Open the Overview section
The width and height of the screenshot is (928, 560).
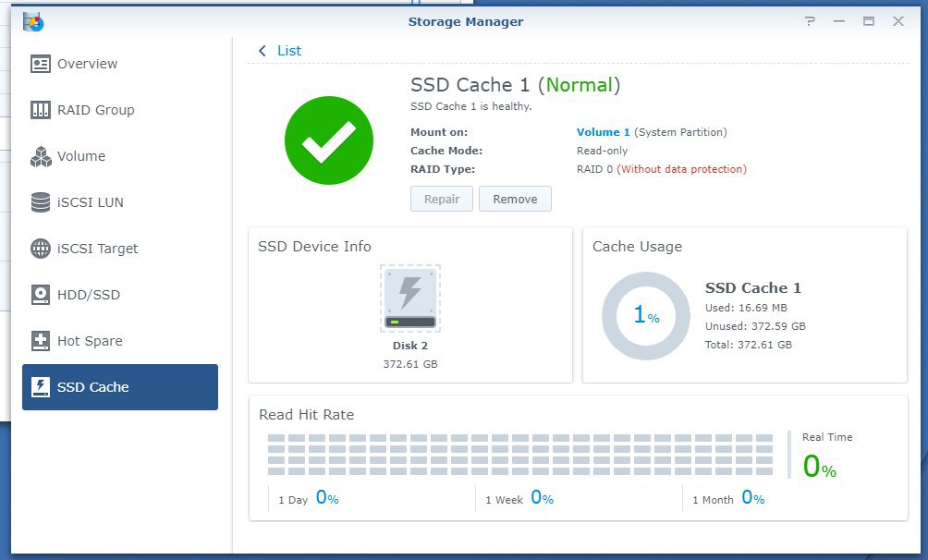tap(120, 64)
